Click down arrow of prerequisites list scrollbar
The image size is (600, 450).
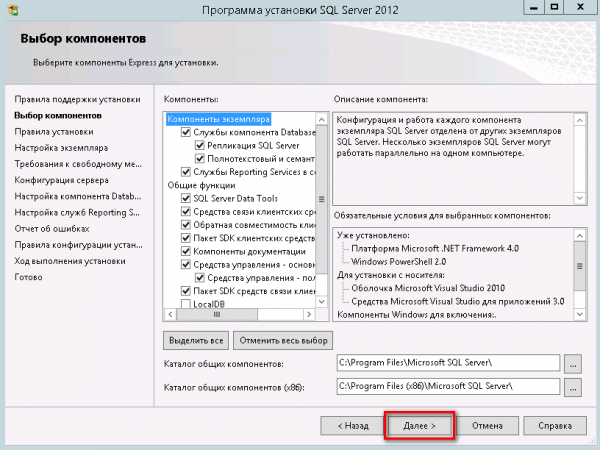(x=579, y=314)
